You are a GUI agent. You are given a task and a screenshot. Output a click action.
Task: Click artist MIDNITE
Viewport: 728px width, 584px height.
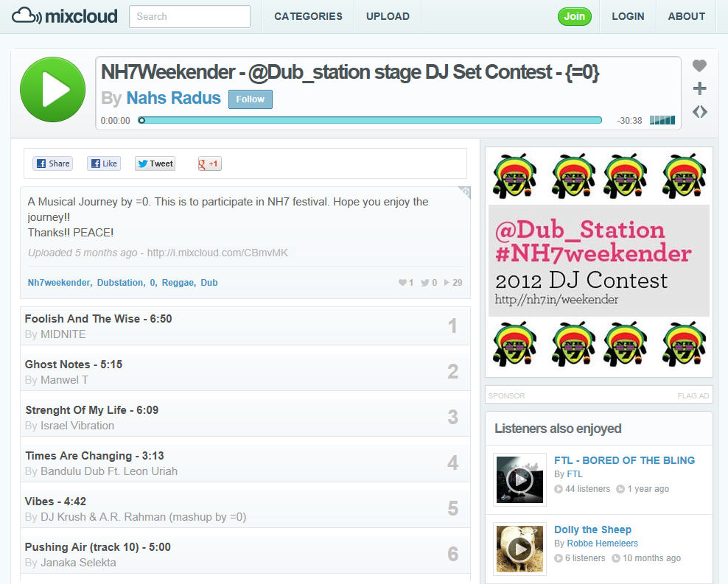point(63,334)
